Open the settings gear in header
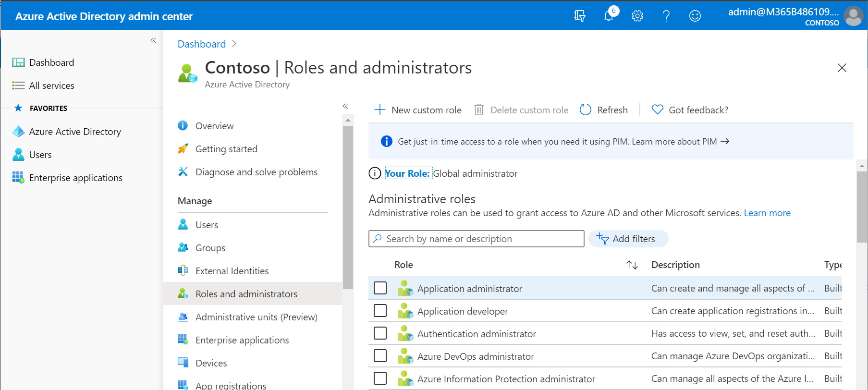Screen dimensions: 868x390 [x=637, y=16]
